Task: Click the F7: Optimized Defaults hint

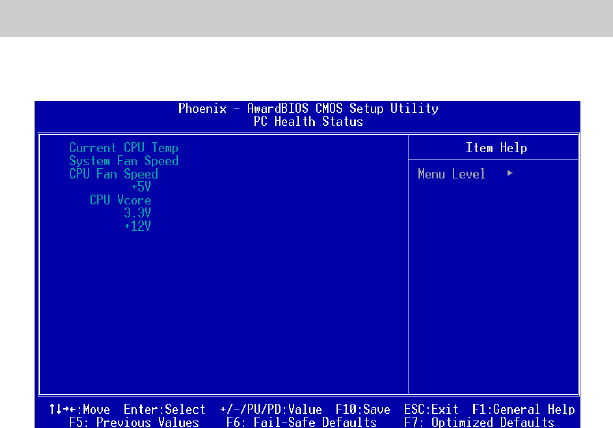Action: (479, 422)
